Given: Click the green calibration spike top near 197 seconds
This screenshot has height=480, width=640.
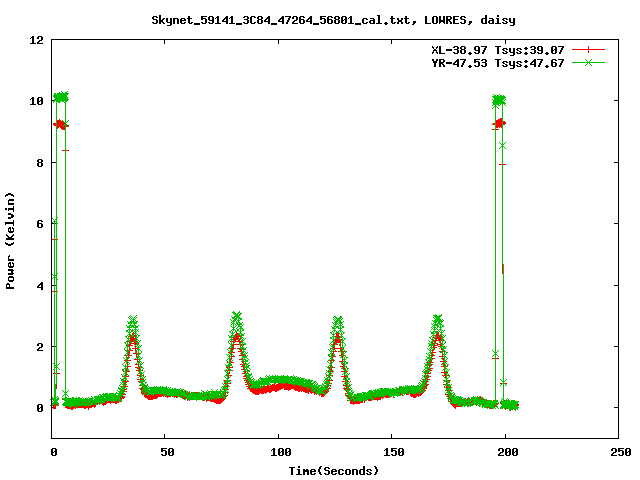Looking at the screenshot, I should [x=499, y=100].
